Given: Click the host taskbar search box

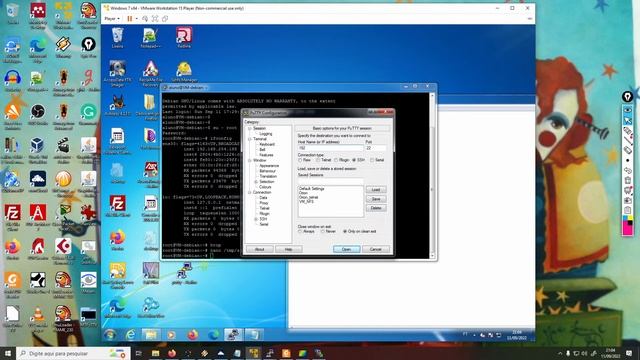Looking at the screenshot, I should tap(73, 353).
